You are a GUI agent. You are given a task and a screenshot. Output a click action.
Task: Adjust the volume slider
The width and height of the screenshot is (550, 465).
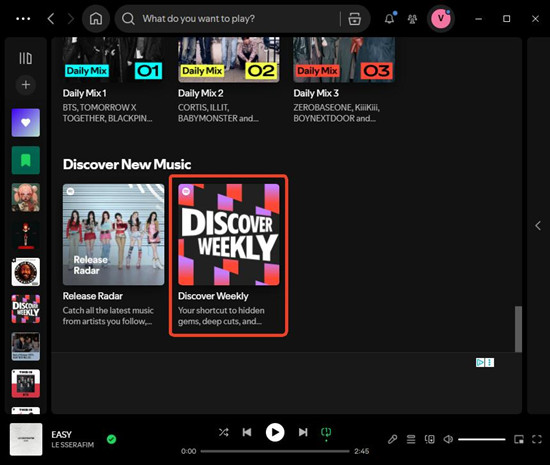[482, 439]
